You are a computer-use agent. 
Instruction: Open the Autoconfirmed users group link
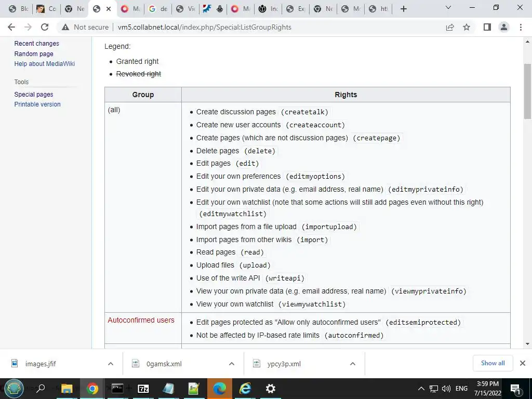pos(141,320)
